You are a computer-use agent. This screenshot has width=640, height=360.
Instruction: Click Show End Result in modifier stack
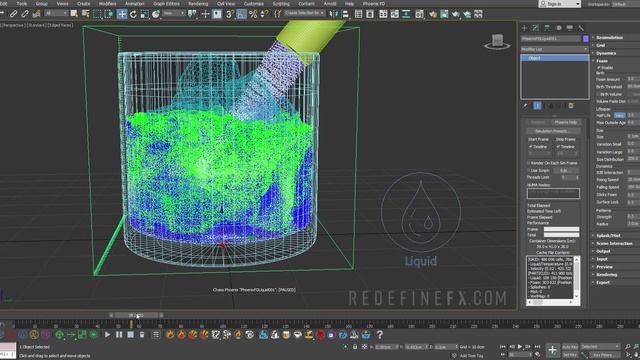pyautogui.click(x=537, y=106)
